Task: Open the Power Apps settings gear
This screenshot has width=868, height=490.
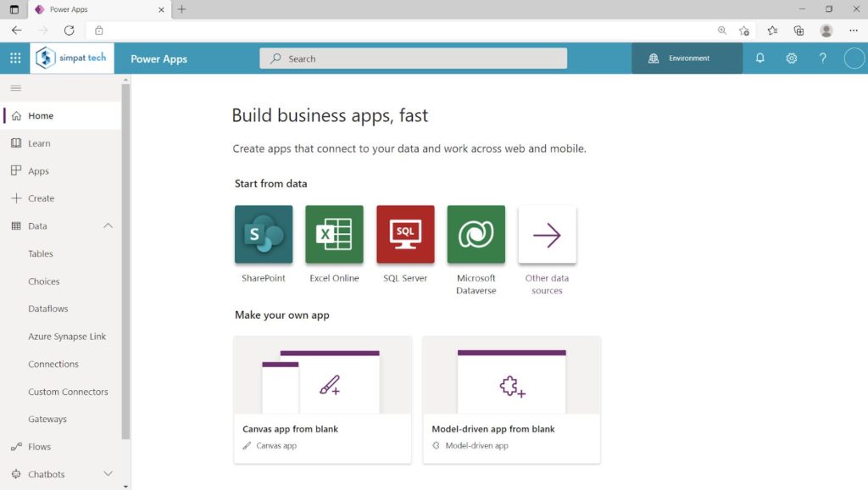Action: pyautogui.click(x=791, y=58)
